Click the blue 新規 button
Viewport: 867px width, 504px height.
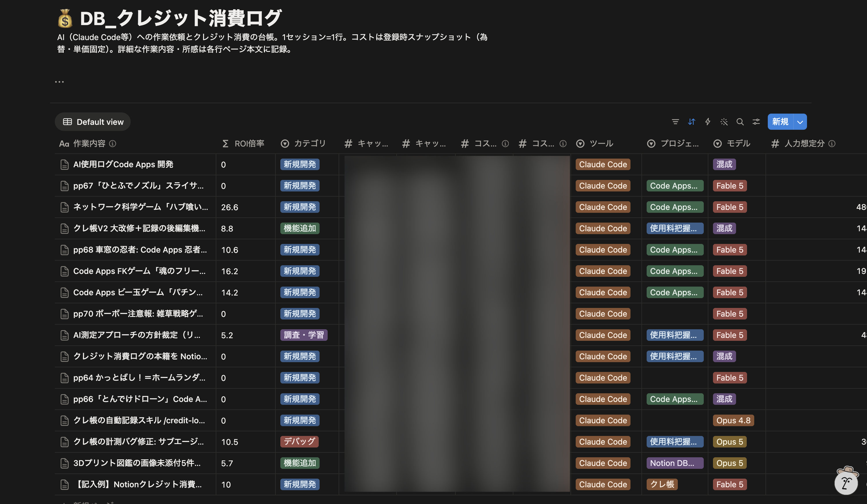[780, 122]
